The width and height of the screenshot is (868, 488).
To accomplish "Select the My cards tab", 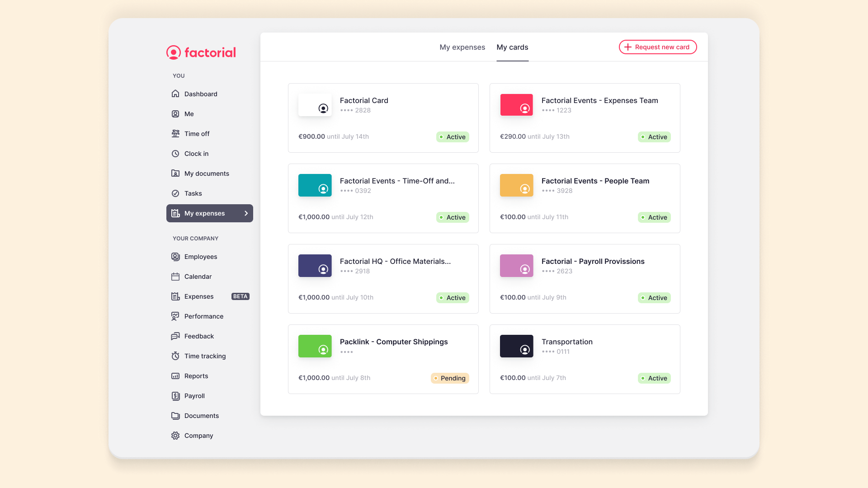I will [512, 47].
